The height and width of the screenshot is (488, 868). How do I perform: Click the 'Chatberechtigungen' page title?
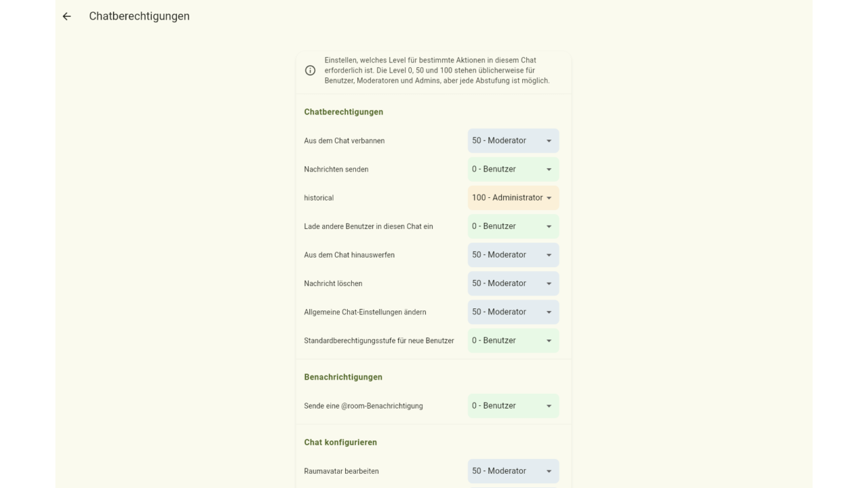tap(139, 16)
